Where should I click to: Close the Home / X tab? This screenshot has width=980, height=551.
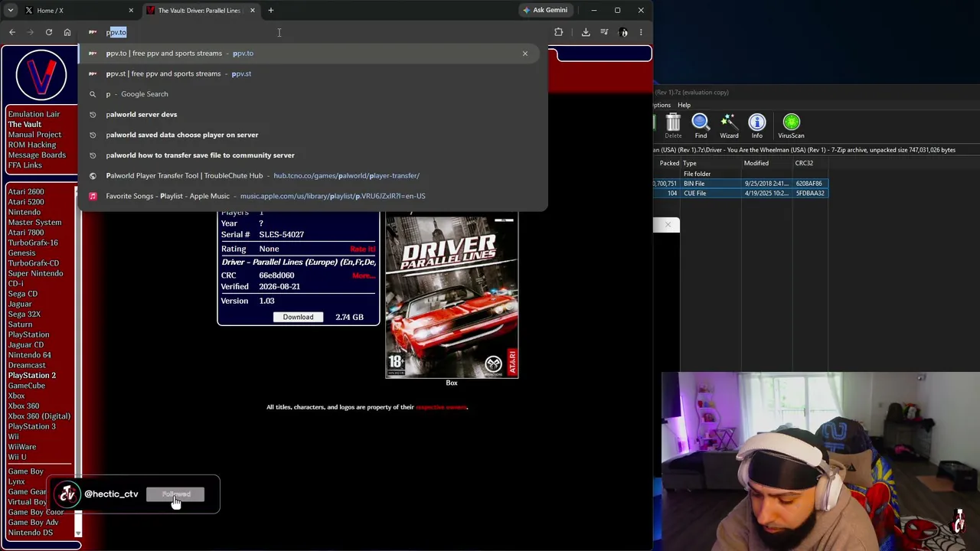tap(131, 10)
